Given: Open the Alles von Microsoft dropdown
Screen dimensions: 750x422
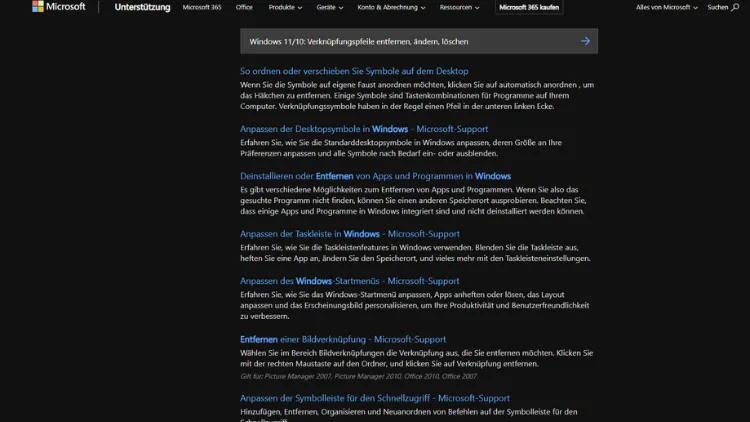Looking at the screenshot, I should point(666,7).
